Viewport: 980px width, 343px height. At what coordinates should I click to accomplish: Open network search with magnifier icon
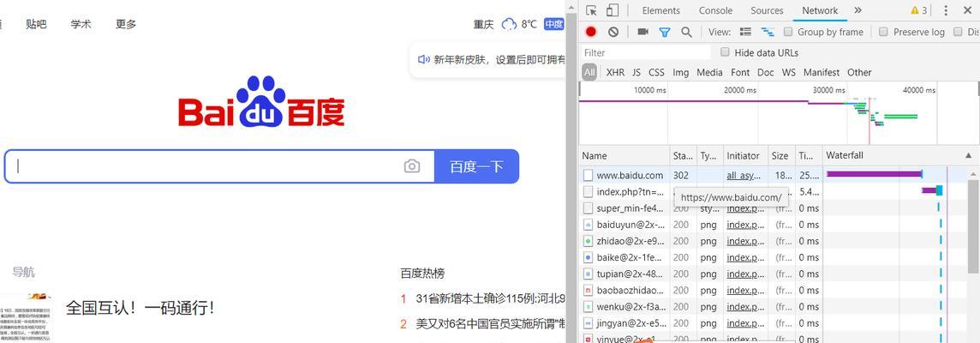(x=686, y=32)
